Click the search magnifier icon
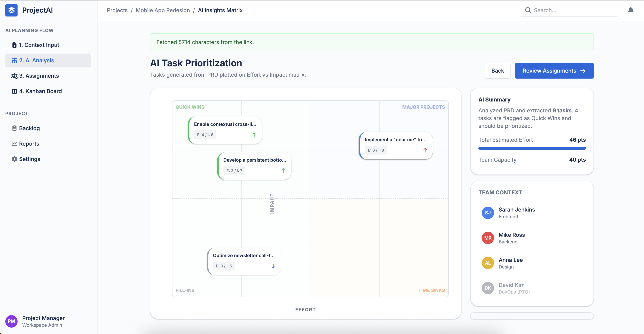The width and height of the screenshot is (644, 334). point(528,10)
